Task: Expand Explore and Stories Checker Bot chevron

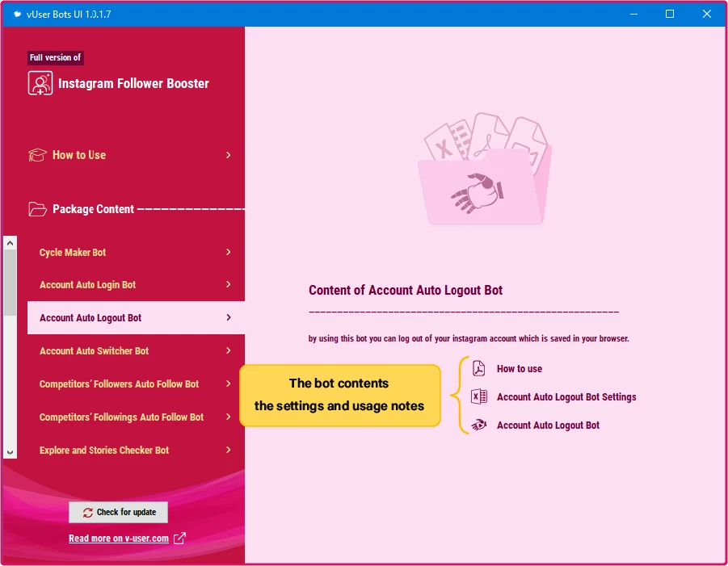Action: (228, 450)
